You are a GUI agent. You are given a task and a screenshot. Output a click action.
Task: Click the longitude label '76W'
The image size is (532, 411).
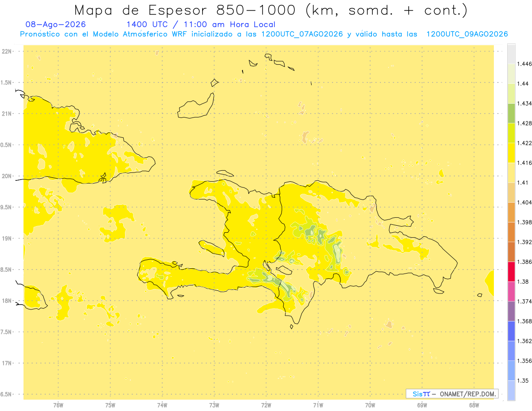pos(58,405)
